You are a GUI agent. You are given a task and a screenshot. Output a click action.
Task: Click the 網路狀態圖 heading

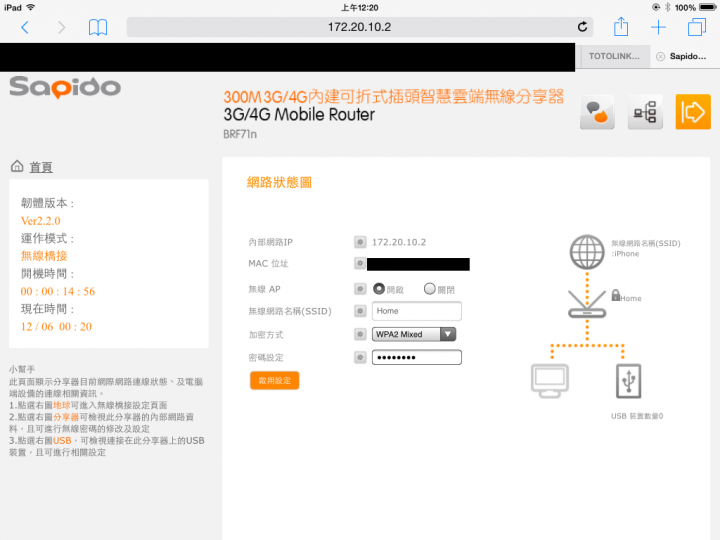279,182
